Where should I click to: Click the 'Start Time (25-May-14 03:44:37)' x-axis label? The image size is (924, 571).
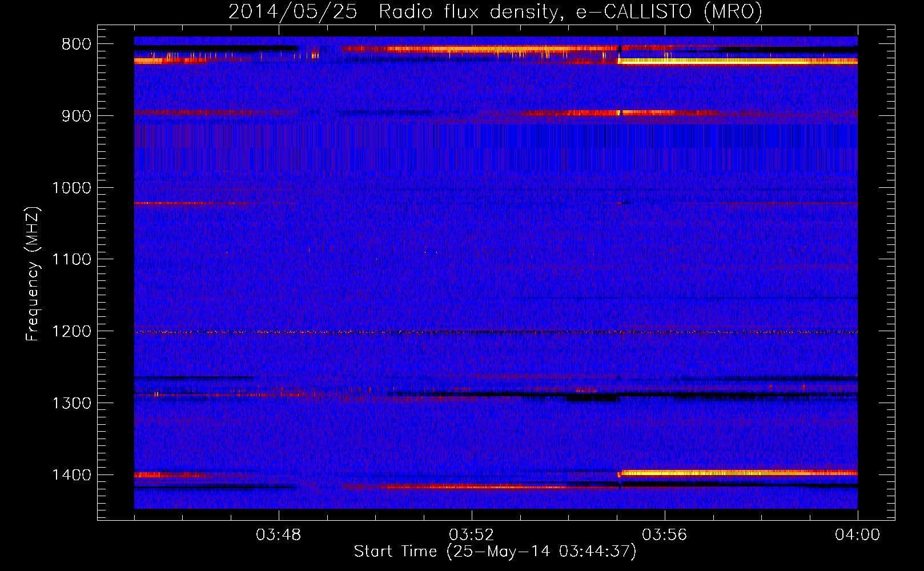click(495, 552)
